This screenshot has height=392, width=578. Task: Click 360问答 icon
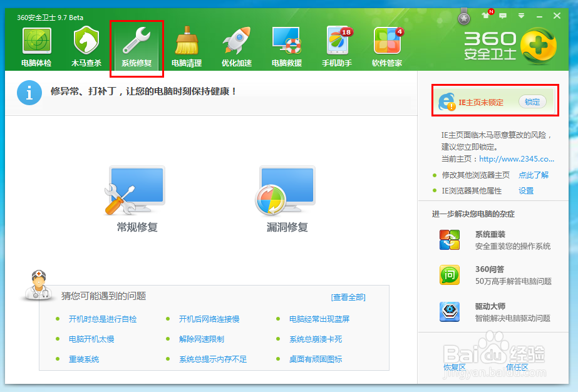coord(450,275)
